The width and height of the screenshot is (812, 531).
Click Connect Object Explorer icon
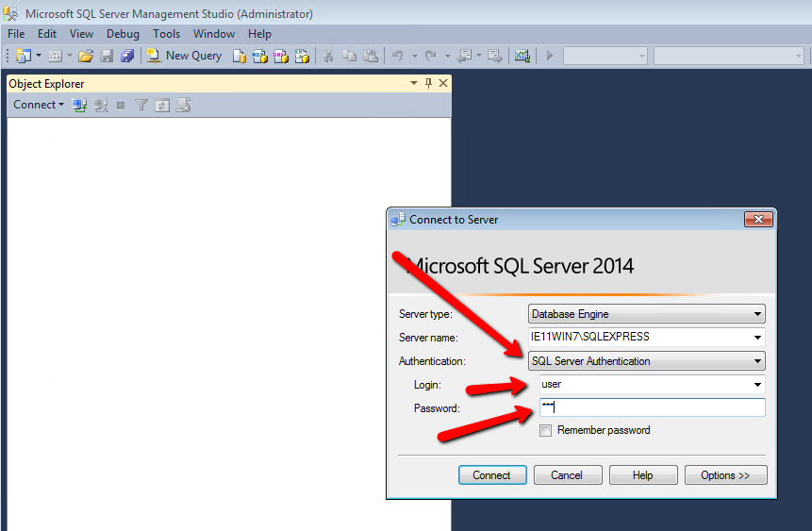pos(78,106)
